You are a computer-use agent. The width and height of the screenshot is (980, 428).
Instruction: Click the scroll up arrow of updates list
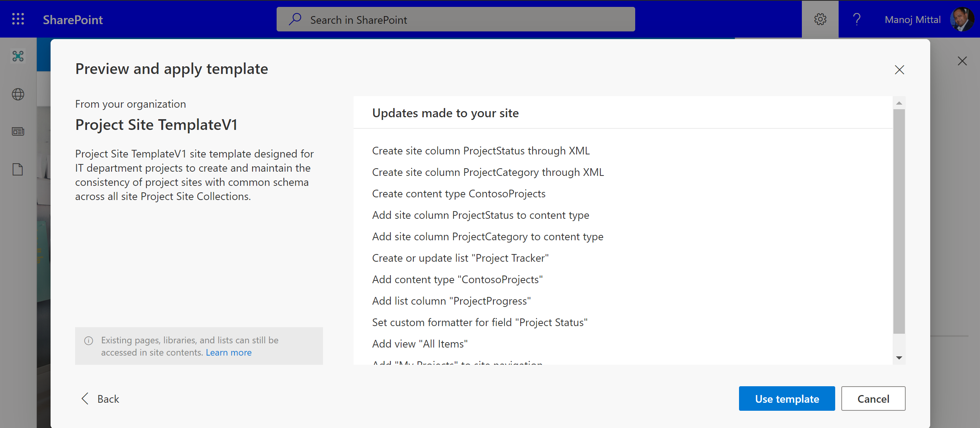click(899, 103)
